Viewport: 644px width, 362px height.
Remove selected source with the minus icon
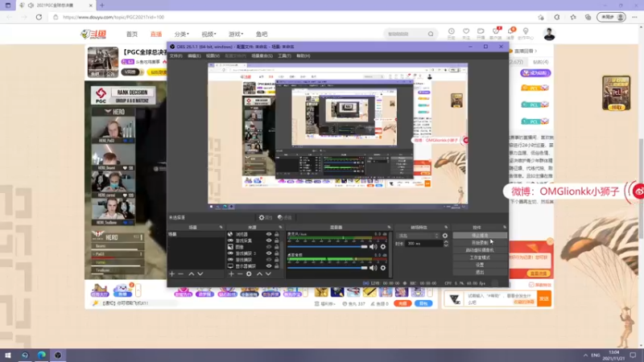coord(240,274)
